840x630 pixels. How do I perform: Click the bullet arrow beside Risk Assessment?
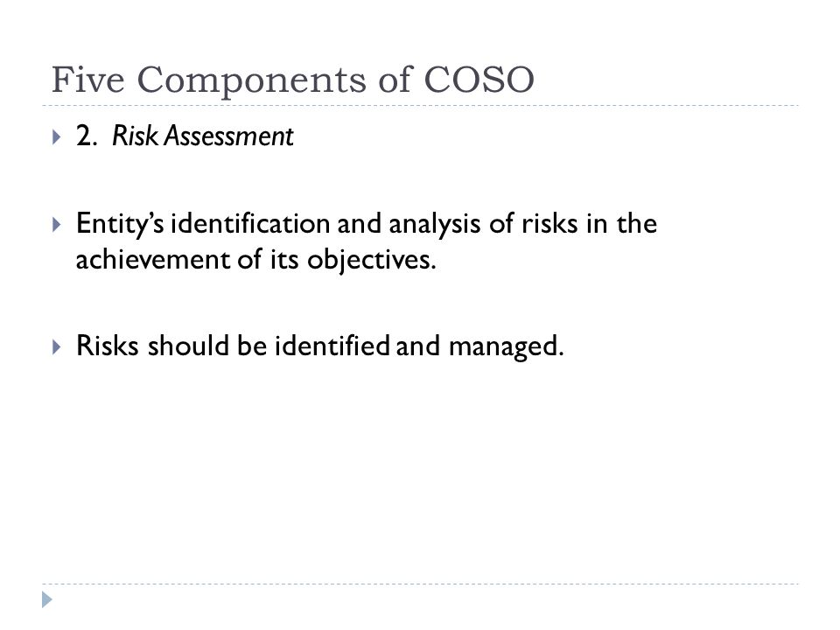(57, 137)
